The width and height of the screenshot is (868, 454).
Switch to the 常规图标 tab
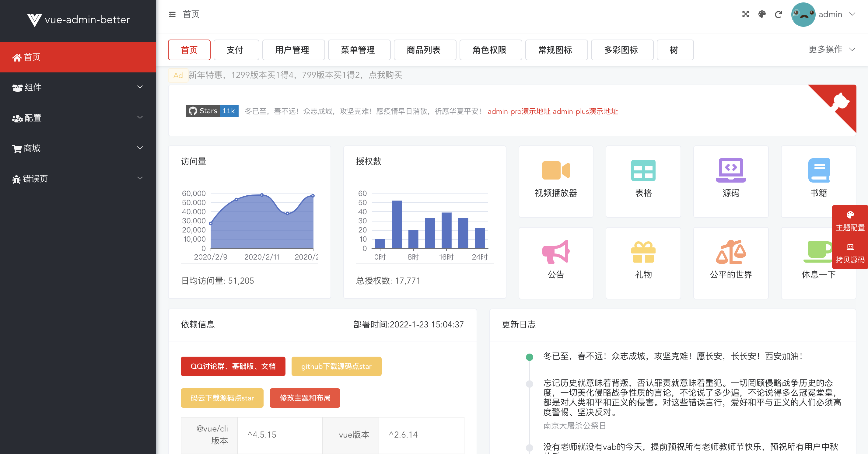556,50
